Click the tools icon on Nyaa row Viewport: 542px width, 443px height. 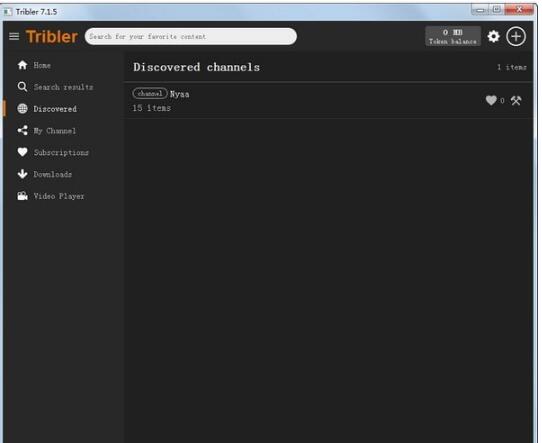click(x=516, y=101)
